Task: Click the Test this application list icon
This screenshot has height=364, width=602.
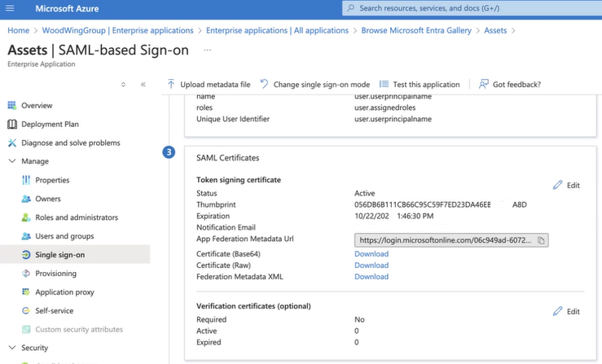Action: click(x=384, y=84)
